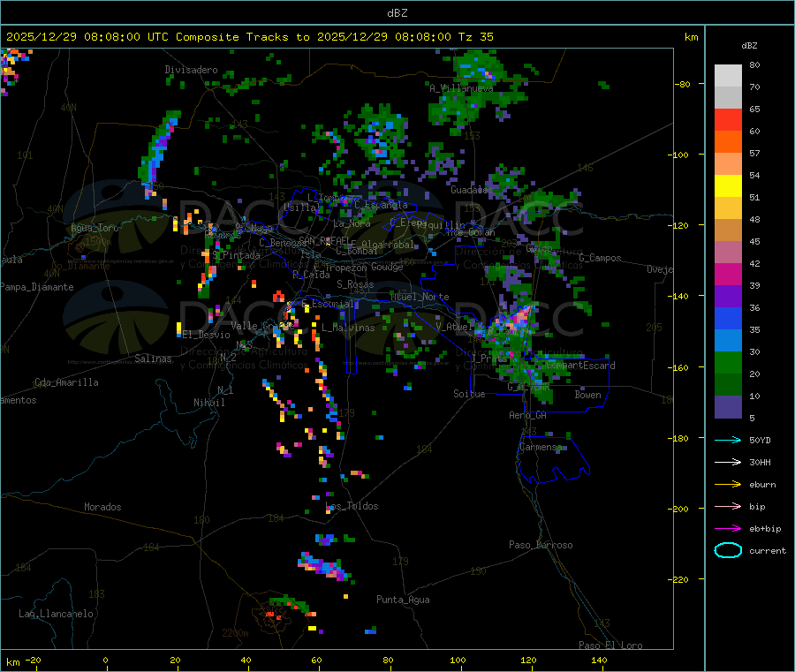Click the dBZ title at top center
Viewport: 795px width, 672px height.
coord(397,13)
